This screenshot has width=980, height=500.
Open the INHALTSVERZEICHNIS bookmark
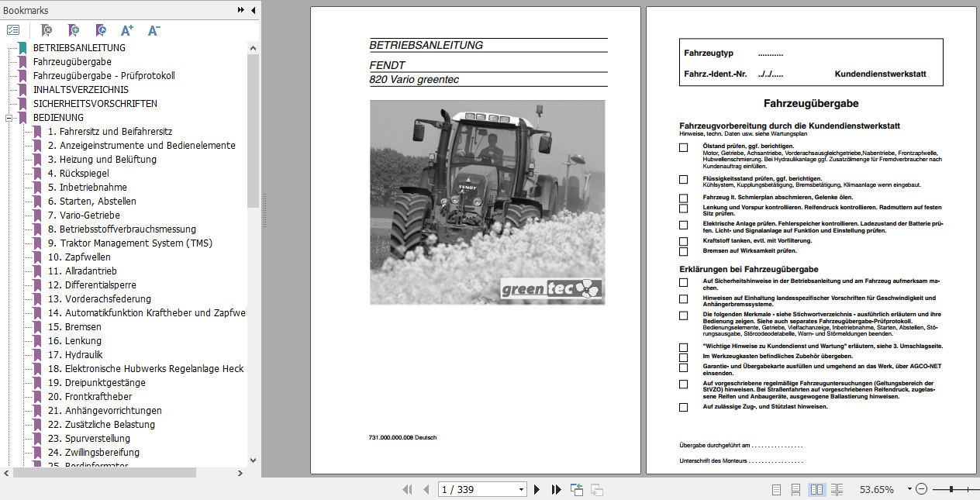(x=81, y=89)
